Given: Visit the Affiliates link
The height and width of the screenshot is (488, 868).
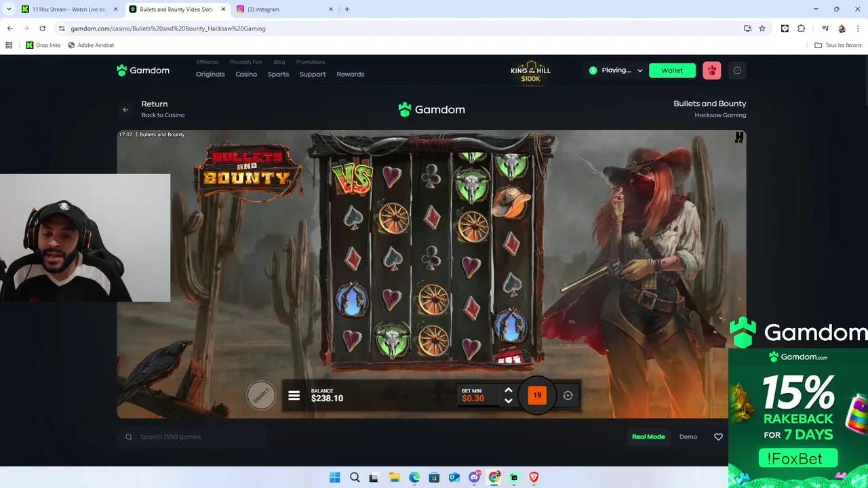Looking at the screenshot, I should tap(208, 62).
